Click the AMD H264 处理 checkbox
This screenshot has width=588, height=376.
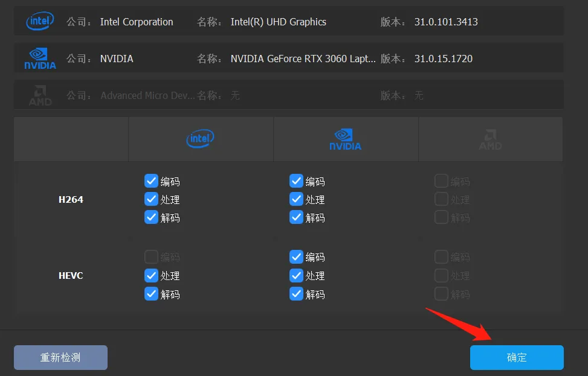tap(441, 199)
